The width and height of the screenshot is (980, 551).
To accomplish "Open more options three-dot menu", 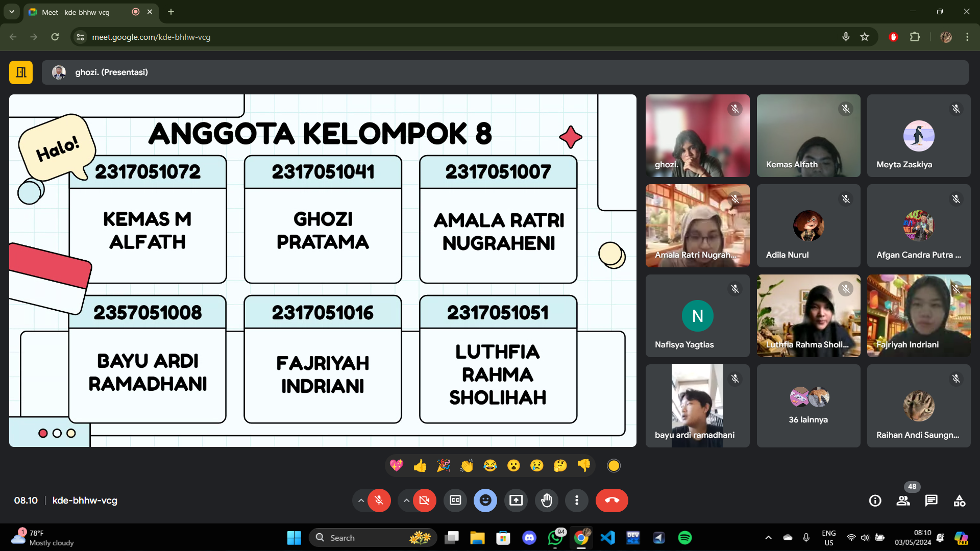I will [577, 500].
